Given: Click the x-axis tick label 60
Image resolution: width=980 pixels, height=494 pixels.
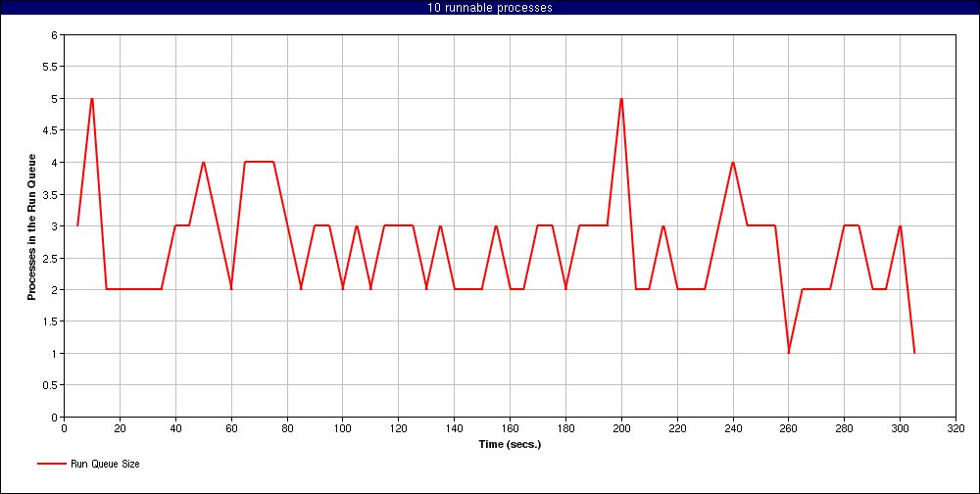Looking at the screenshot, I should coord(231,429).
